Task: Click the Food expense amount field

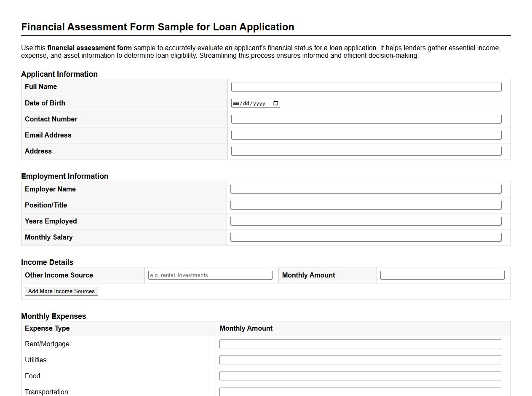Action: (x=360, y=376)
